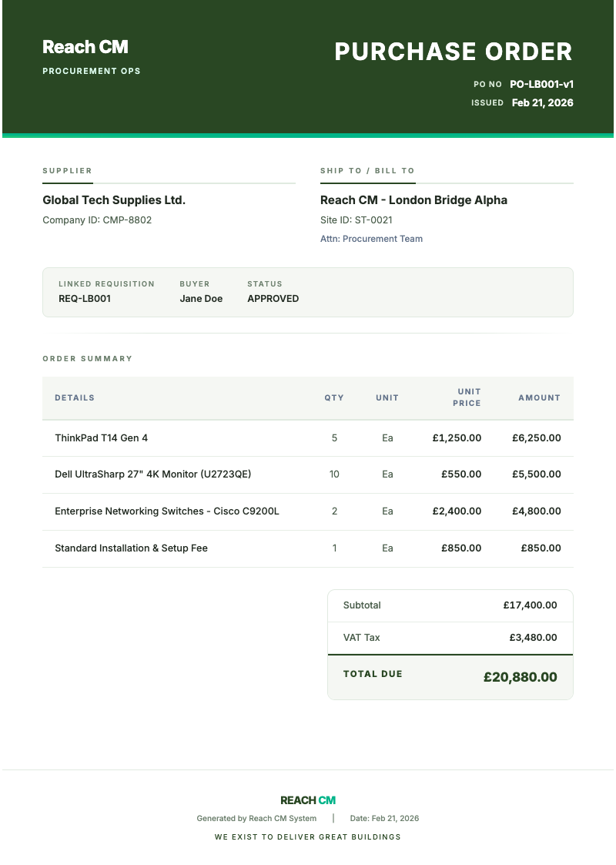Select the PROCUREMENT OPS subtitle
The height and width of the screenshot is (865, 616).
tap(92, 71)
